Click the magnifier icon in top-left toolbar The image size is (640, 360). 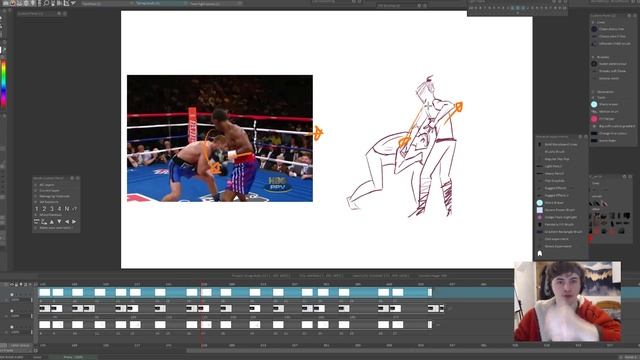click(46, 3)
